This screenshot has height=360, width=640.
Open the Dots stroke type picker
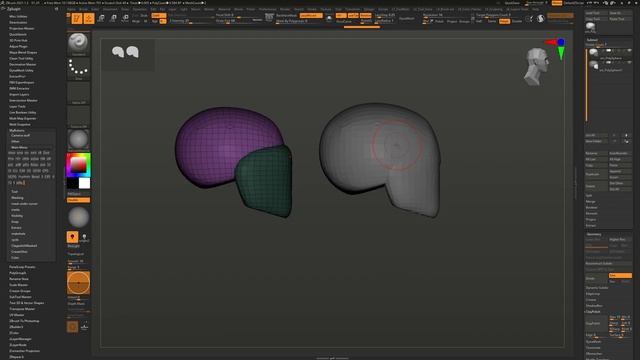tap(78, 68)
